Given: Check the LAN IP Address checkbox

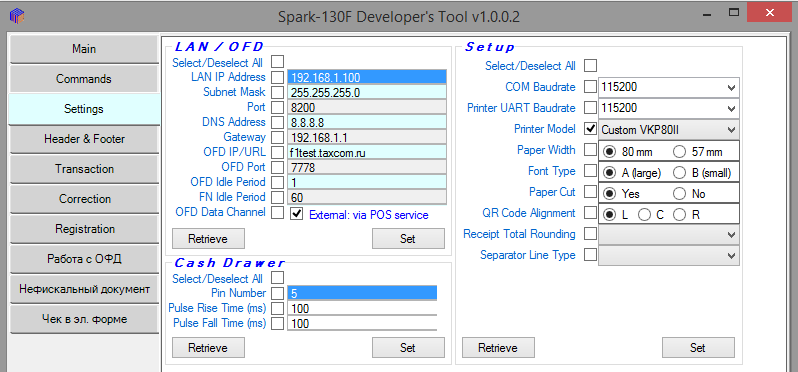Looking at the screenshot, I should coord(277,77).
